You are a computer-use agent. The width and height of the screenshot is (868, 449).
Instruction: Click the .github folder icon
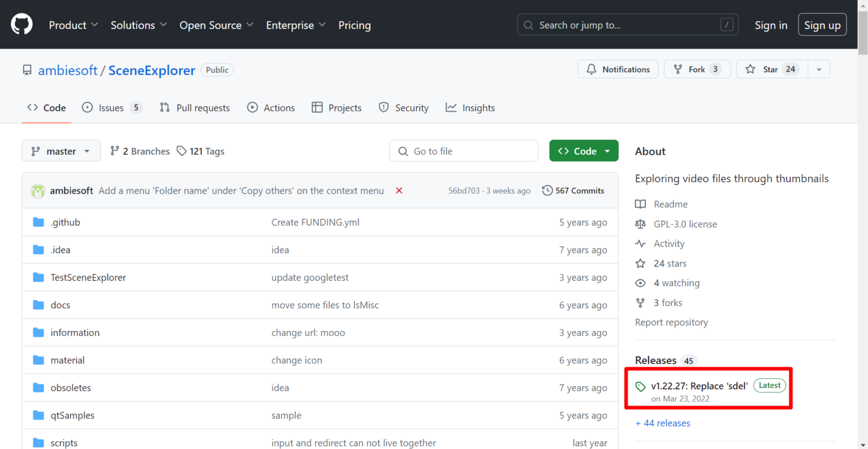click(38, 223)
